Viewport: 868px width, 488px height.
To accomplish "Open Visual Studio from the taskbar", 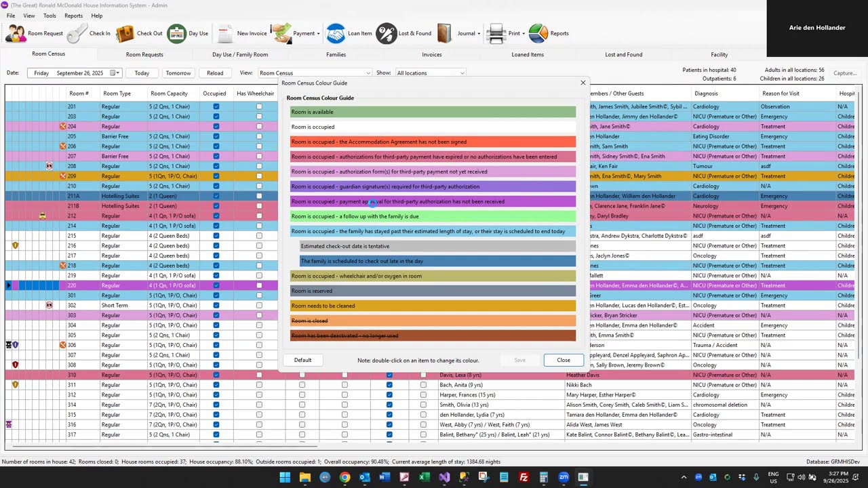I will [443, 477].
